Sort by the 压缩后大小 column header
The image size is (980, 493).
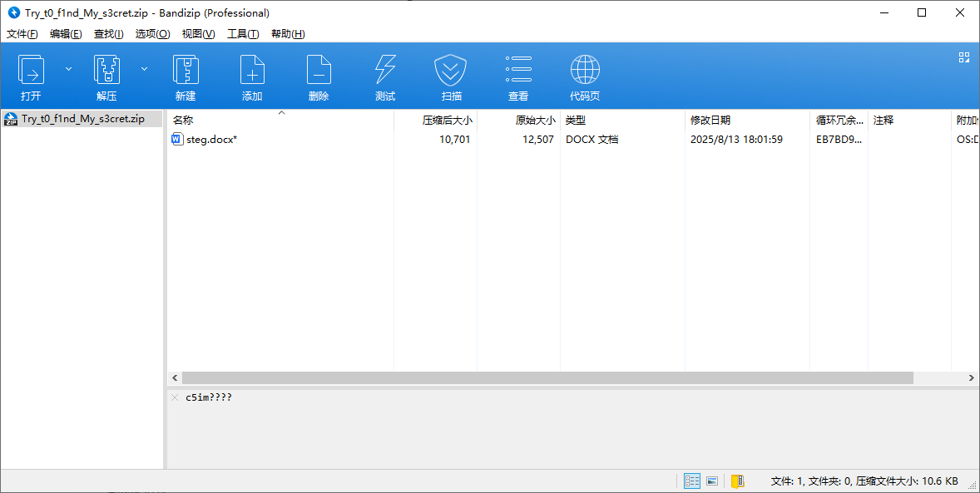coord(436,120)
